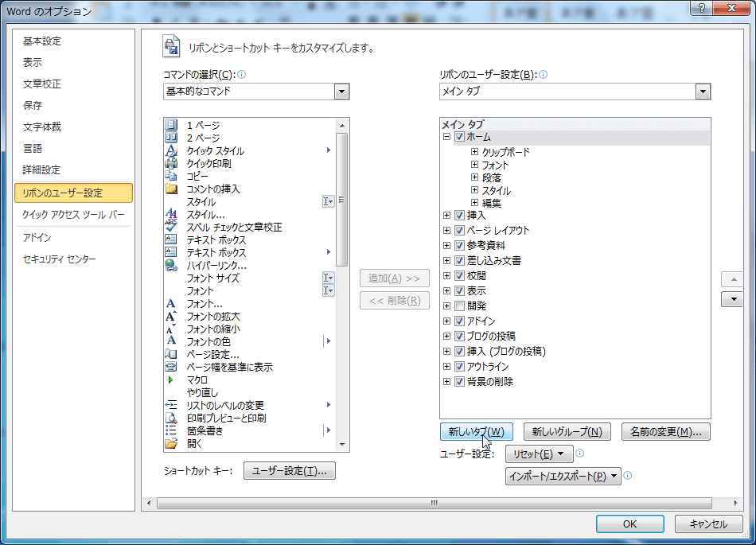Enable the 開発 tab checkbox
The width and height of the screenshot is (756, 545).
(x=459, y=306)
